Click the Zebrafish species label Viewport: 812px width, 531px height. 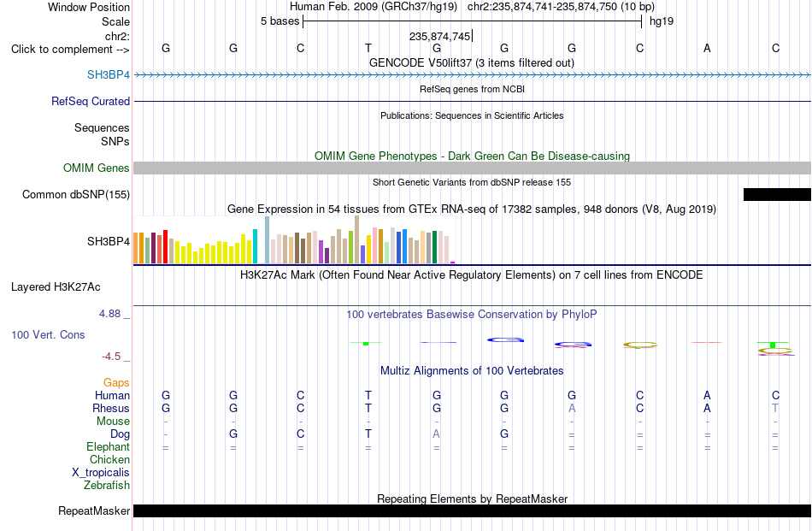(107, 486)
